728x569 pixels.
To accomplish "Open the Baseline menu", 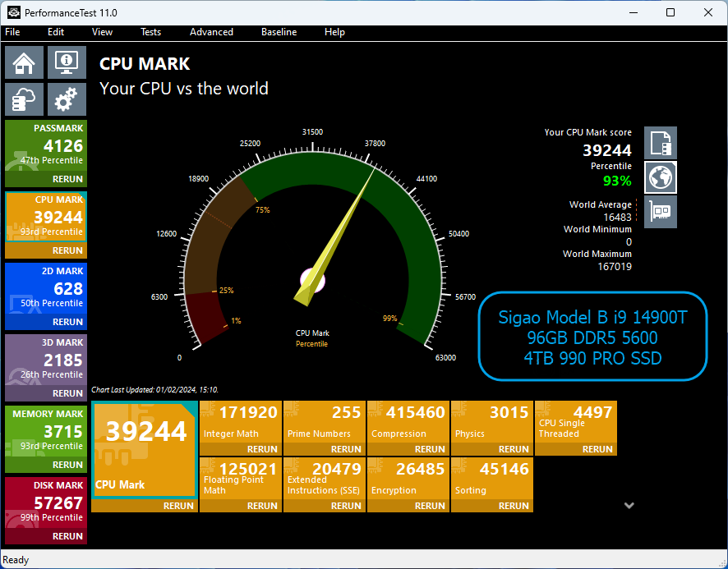I will [279, 32].
